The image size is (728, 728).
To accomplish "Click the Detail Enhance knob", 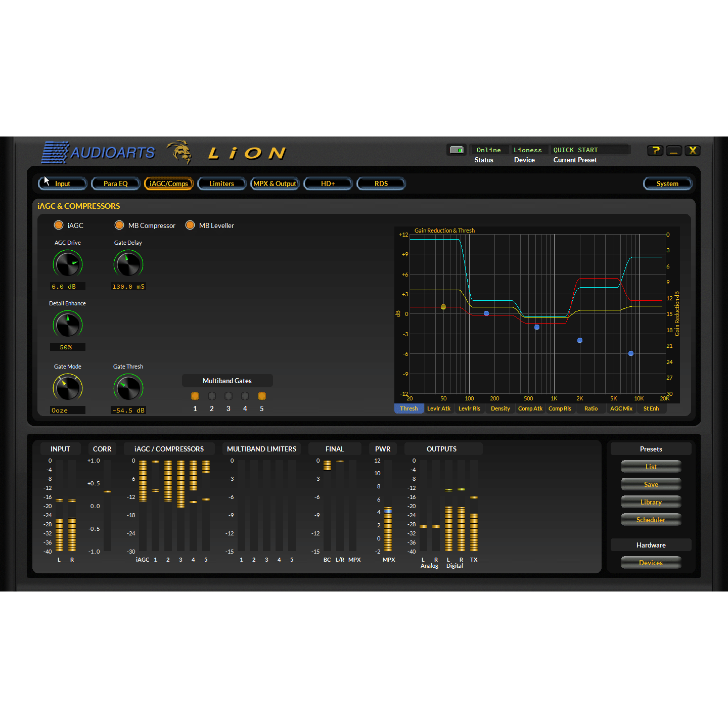I will pos(68,325).
